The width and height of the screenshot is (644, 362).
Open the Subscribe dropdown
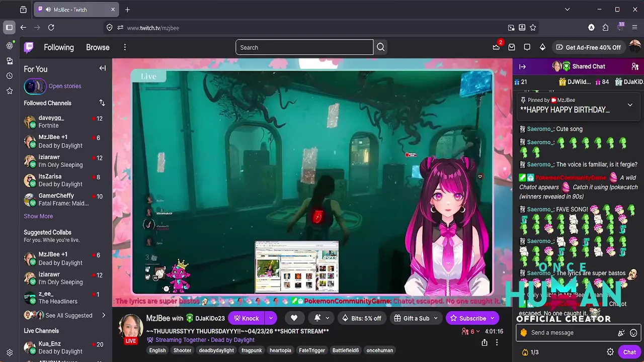[x=493, y=318]
